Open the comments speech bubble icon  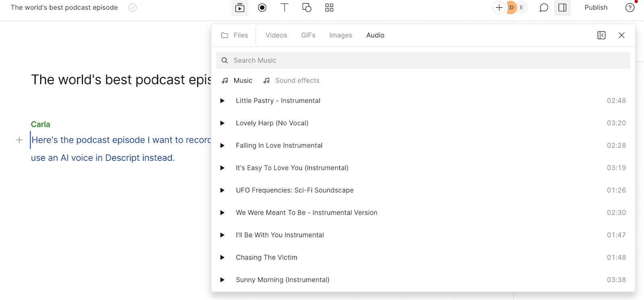click(x=544, y=8)
